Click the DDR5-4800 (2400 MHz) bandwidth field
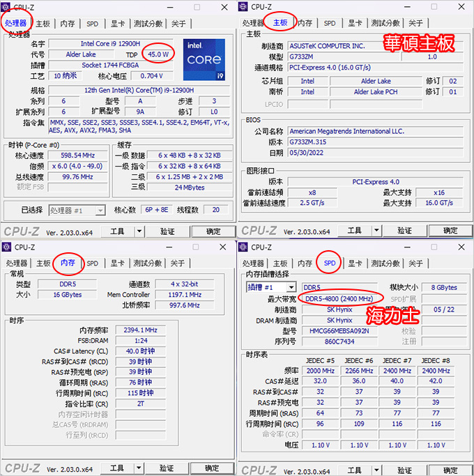 point(339,299)
